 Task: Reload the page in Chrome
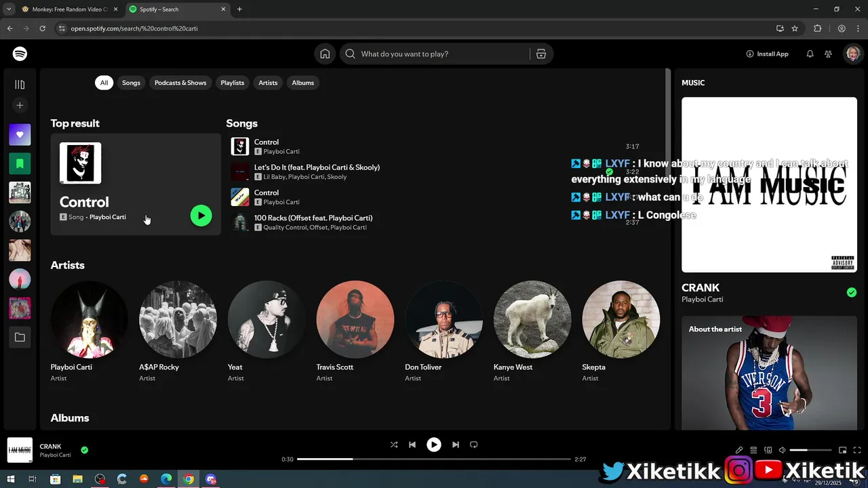42,28
